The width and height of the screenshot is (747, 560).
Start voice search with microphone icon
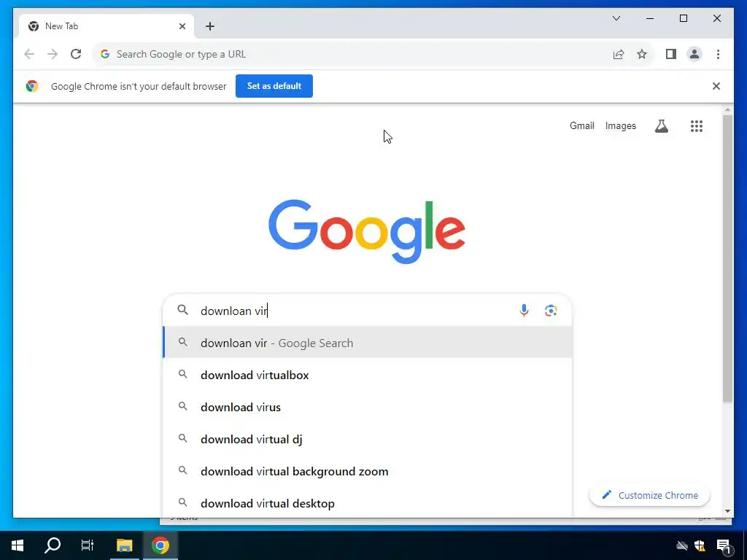click(524, 311)
